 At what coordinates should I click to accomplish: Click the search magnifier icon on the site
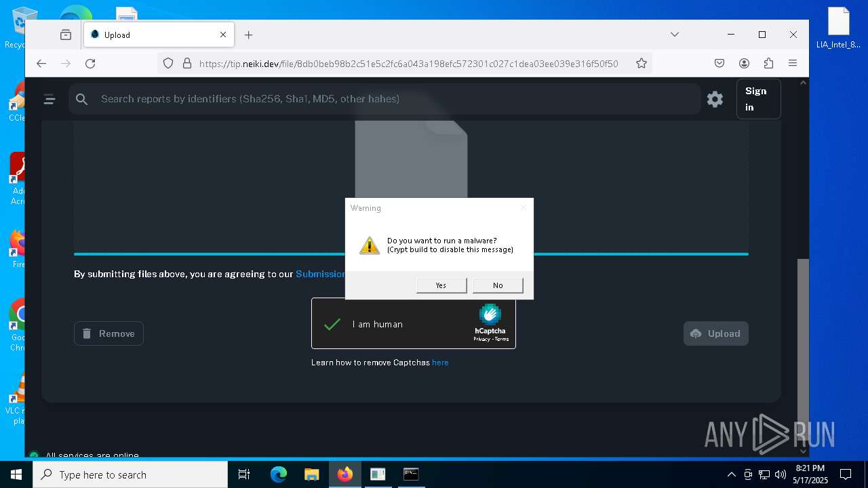(82, 100)
